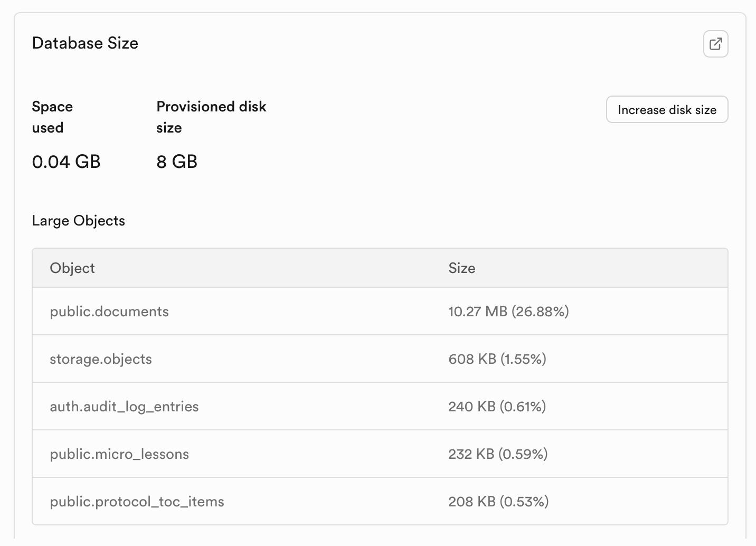756x546 pixels.
Task: Click the Provisioned disk size label
Action: (x=211, y=117)
